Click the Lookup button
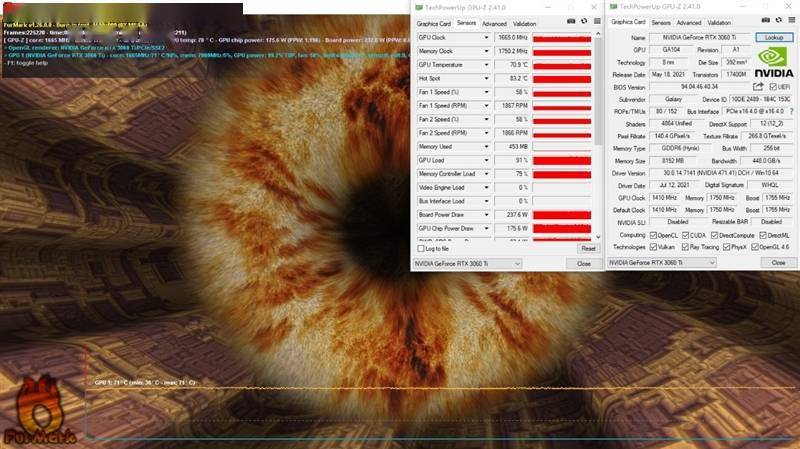 coord(774,37)
